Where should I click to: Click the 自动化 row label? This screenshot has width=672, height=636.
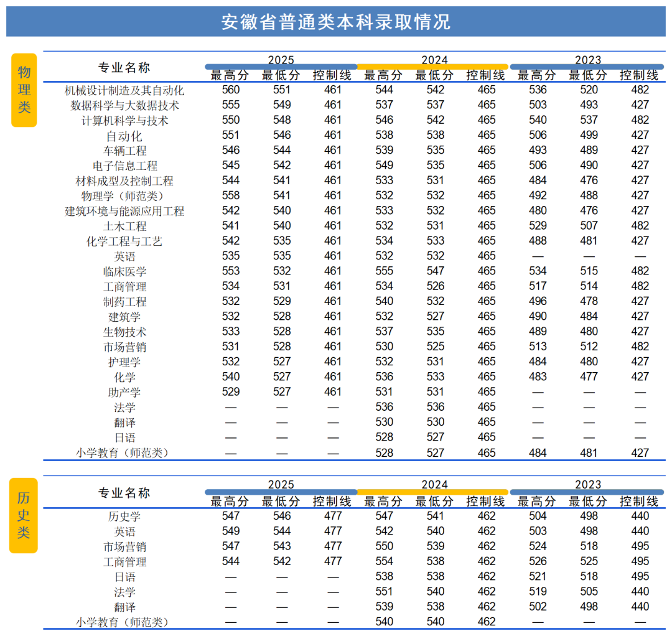[x=124, y=136]
